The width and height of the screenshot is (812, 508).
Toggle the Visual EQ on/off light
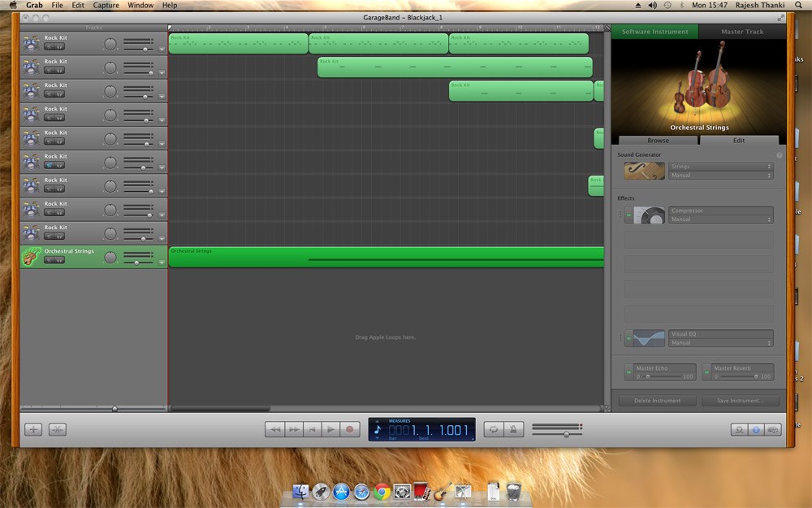coord(628,338)
